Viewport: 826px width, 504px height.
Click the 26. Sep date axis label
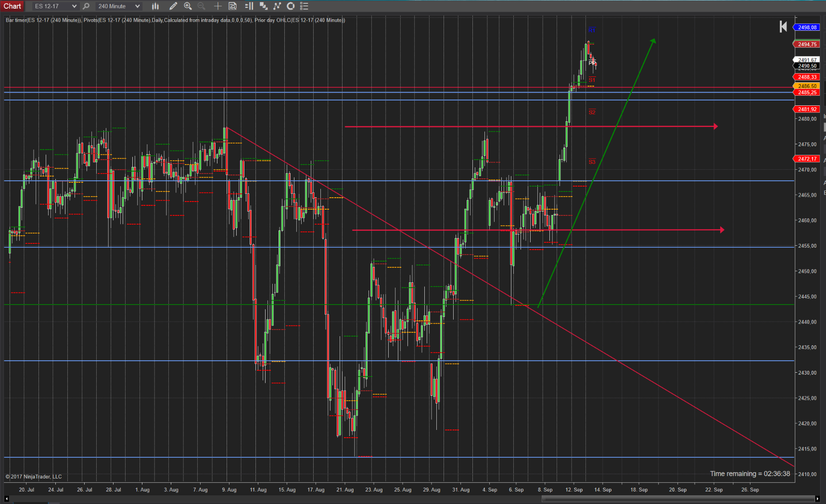(750, 490)
